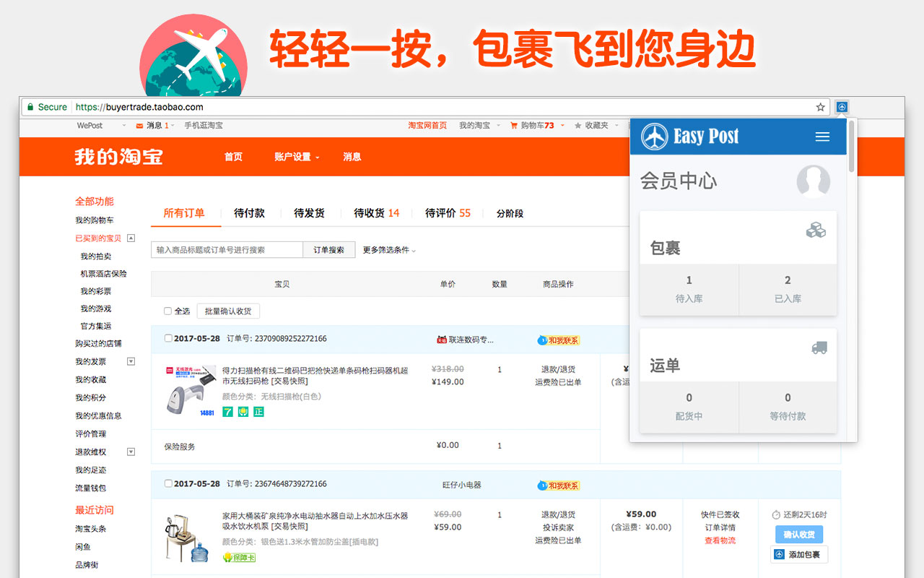Expand 更多筛选条件 filter dropdown
924x578 pixels.
(x=389, y=250)
